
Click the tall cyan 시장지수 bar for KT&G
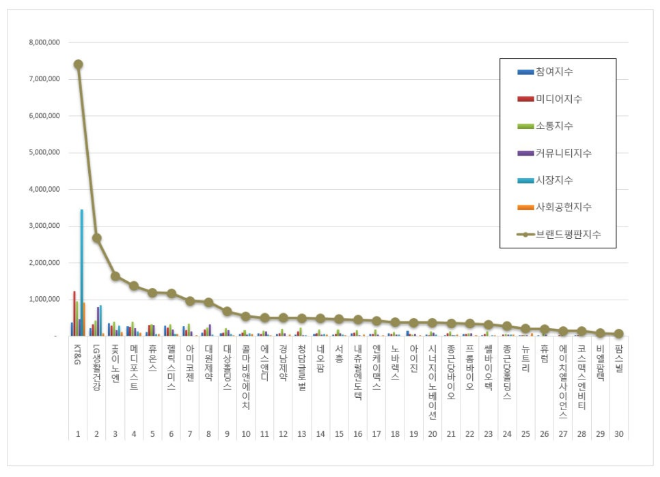[82, 272]
